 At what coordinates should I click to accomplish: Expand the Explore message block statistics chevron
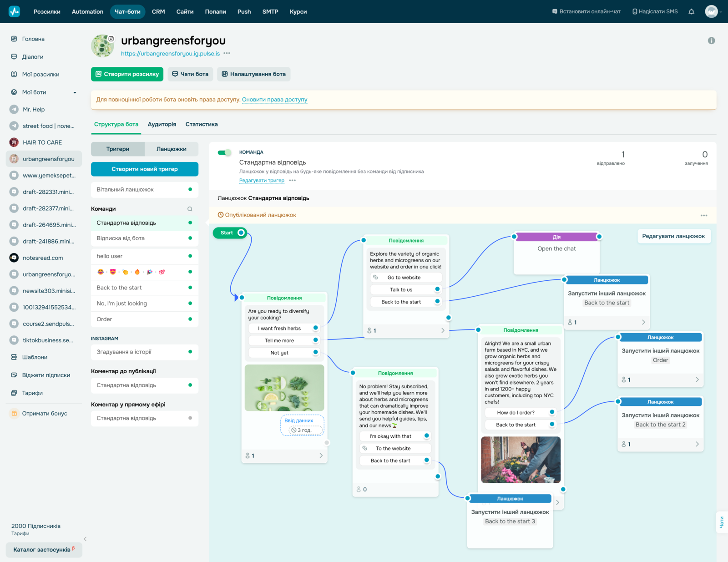click(443, 330)
